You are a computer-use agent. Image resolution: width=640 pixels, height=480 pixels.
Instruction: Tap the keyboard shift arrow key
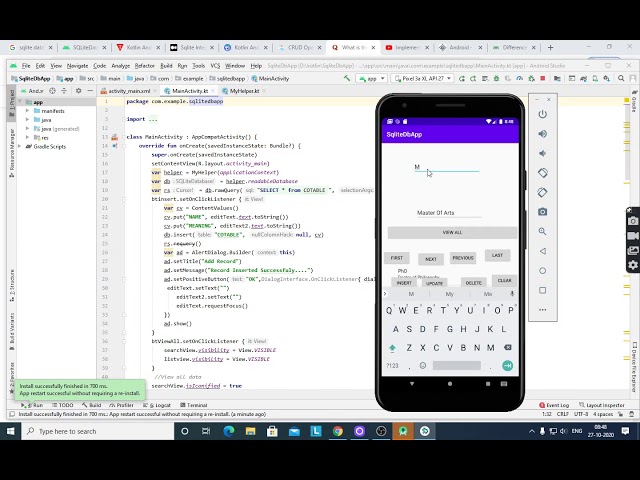[392, 348]
